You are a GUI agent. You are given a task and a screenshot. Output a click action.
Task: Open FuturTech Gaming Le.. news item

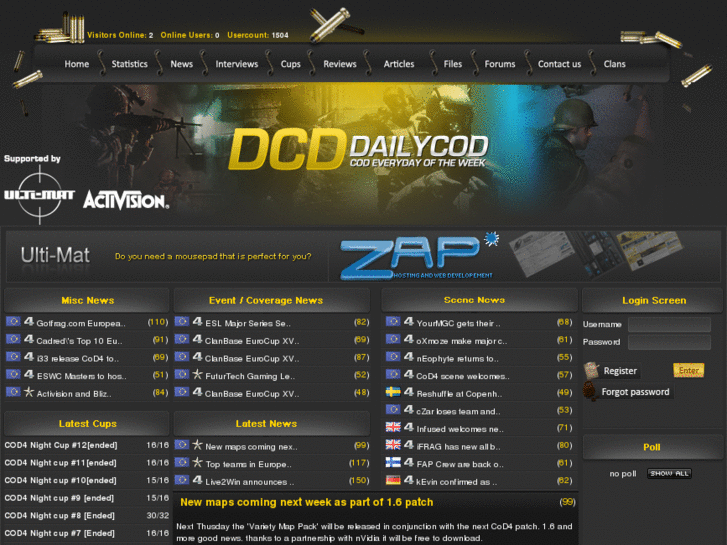click(x=250, y=376)
